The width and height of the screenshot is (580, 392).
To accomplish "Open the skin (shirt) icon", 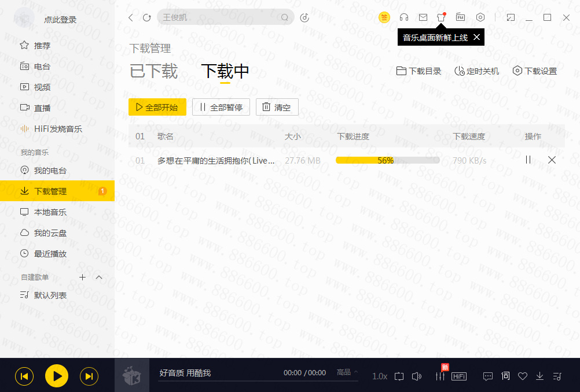I will coord(441,17).
